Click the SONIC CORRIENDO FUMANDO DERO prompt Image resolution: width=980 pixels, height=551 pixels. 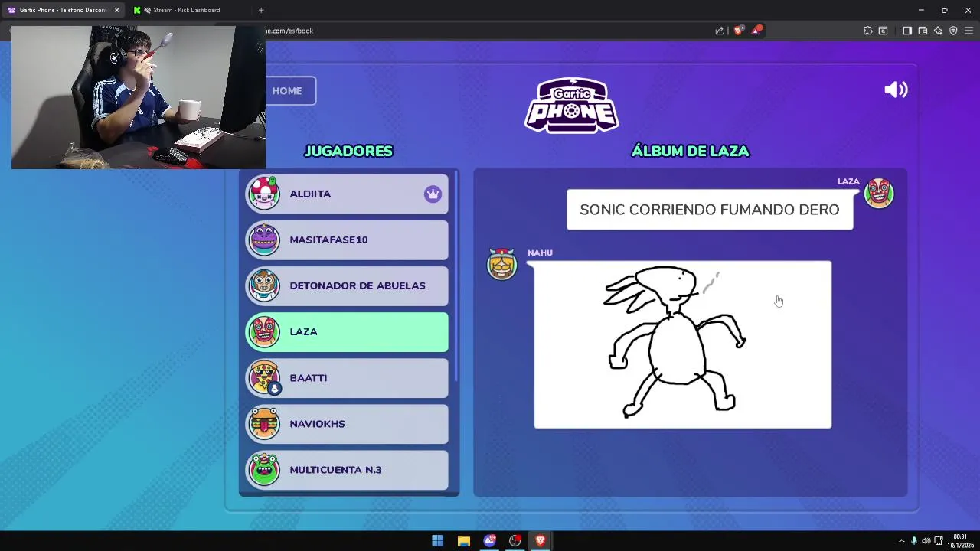pos(710,210)
